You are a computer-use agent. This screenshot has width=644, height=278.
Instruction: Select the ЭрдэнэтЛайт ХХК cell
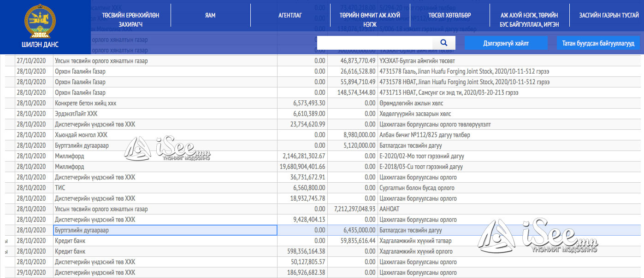(165, 114)
